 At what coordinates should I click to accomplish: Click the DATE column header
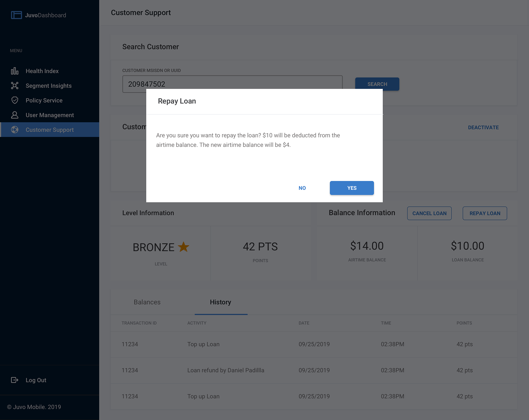(304, 323)
